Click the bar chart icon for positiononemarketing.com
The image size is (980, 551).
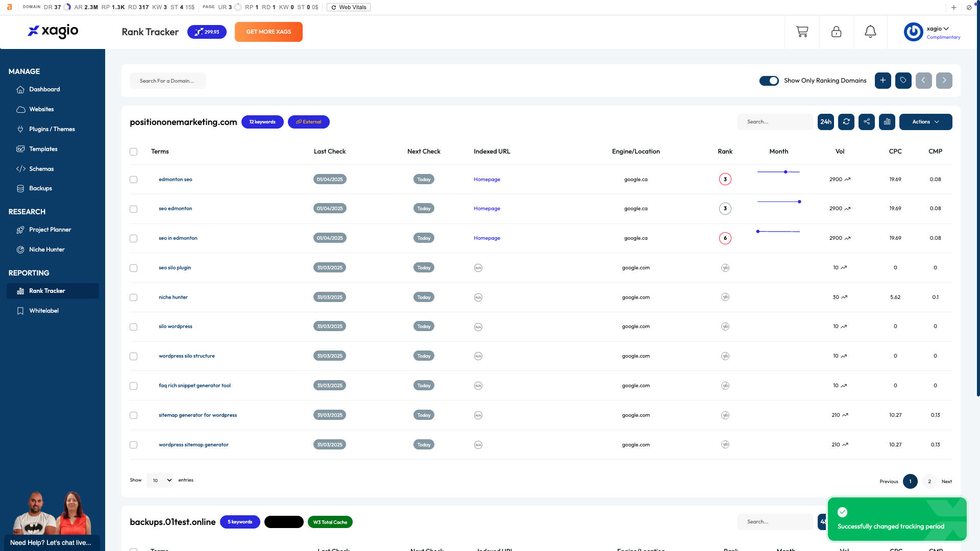click(x=887, y=122)
